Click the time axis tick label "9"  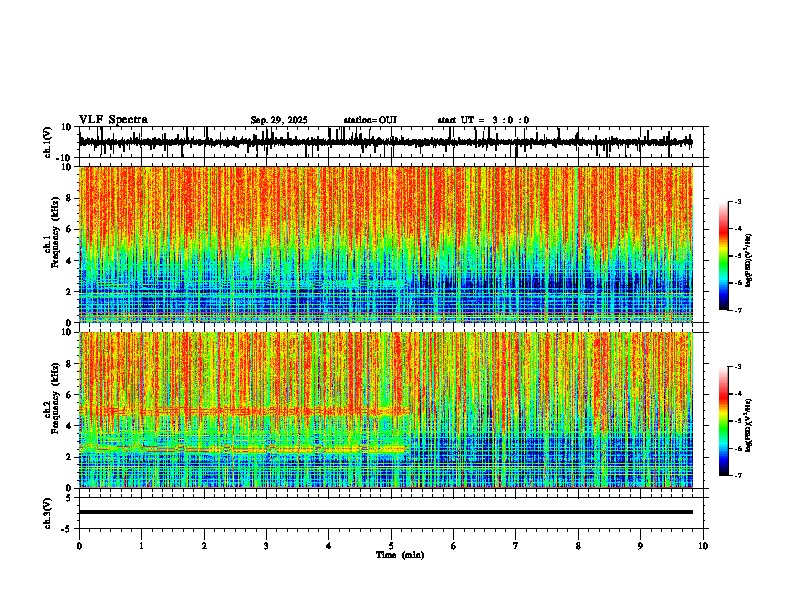coord(640,546)
